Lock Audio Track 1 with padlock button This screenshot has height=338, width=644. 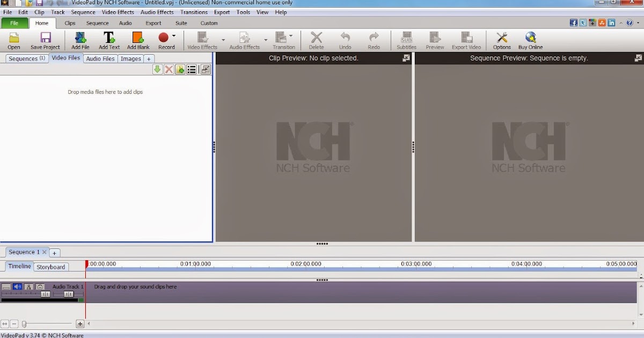(x=40, y=287)
